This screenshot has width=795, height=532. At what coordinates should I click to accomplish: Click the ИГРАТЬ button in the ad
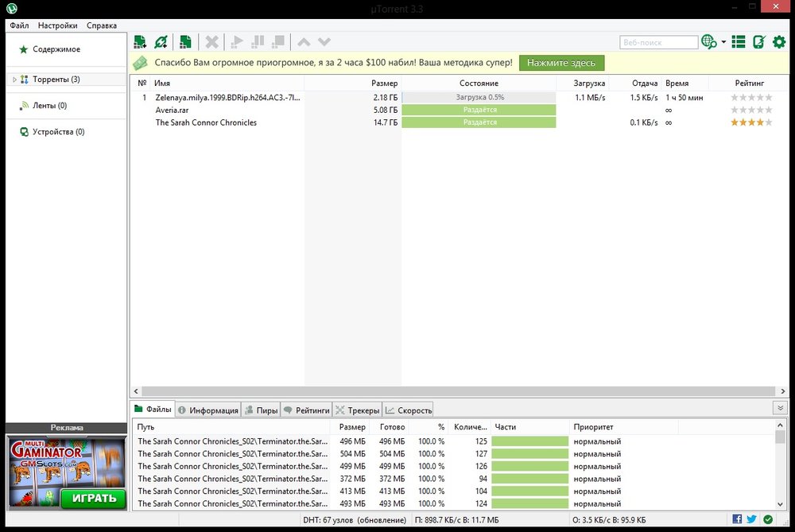point(94,499)
